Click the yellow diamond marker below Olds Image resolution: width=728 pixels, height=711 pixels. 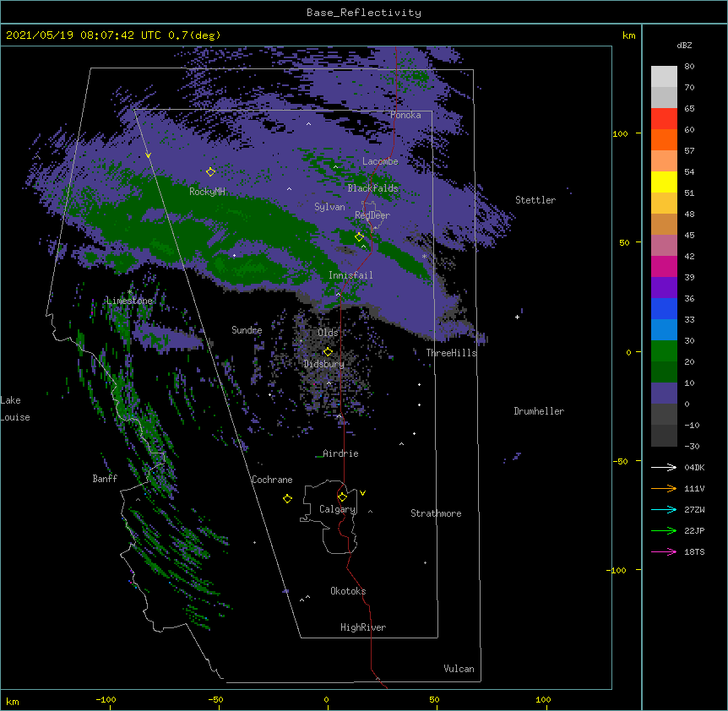point(329,351)
